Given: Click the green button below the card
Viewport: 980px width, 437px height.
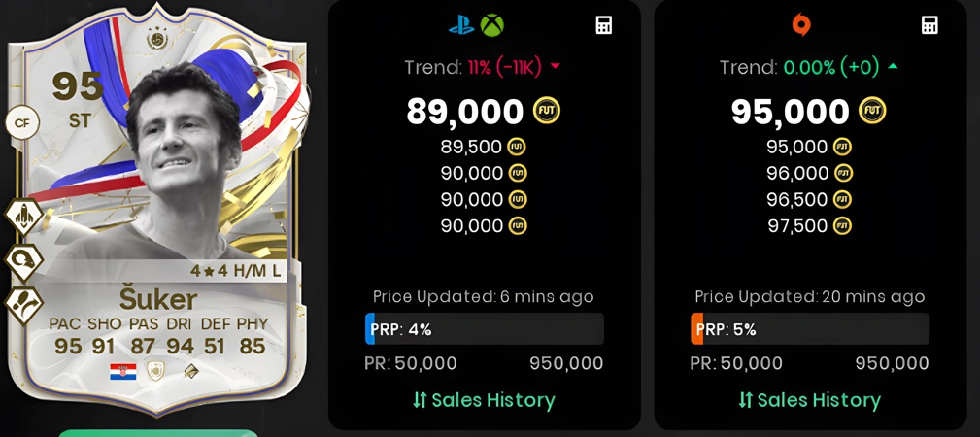Looking at the screenshot, I should 158,433.
